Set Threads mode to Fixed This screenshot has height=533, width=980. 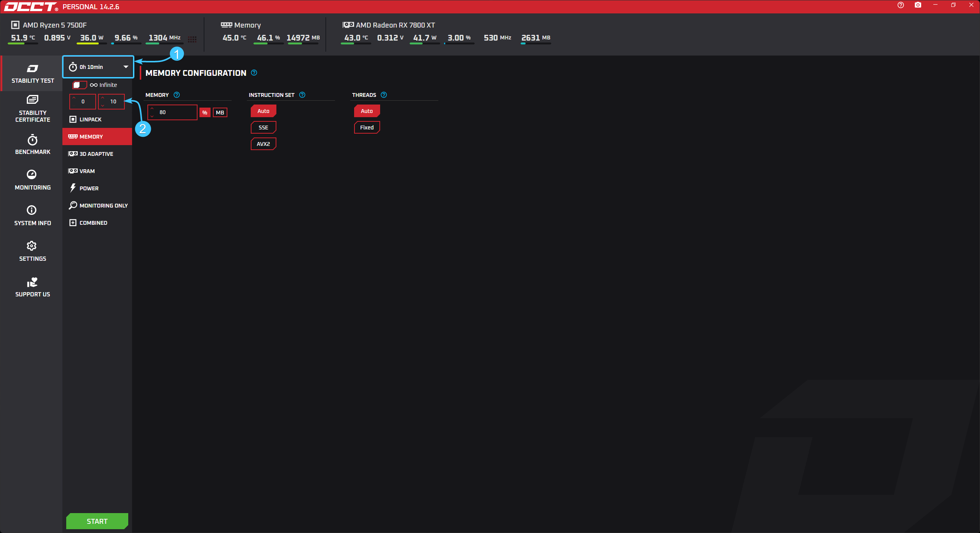click(x=366, y=128)
